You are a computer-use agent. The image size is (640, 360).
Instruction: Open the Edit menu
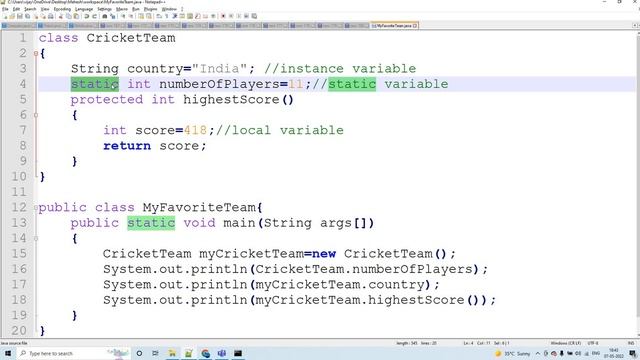coord(16,9)
